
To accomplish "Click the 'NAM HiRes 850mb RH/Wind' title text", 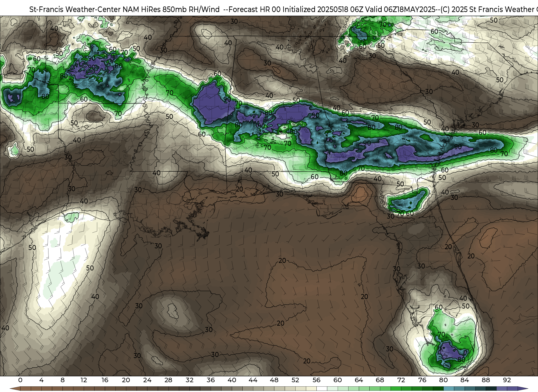I will pyautogui.click(x=171, y=10).
